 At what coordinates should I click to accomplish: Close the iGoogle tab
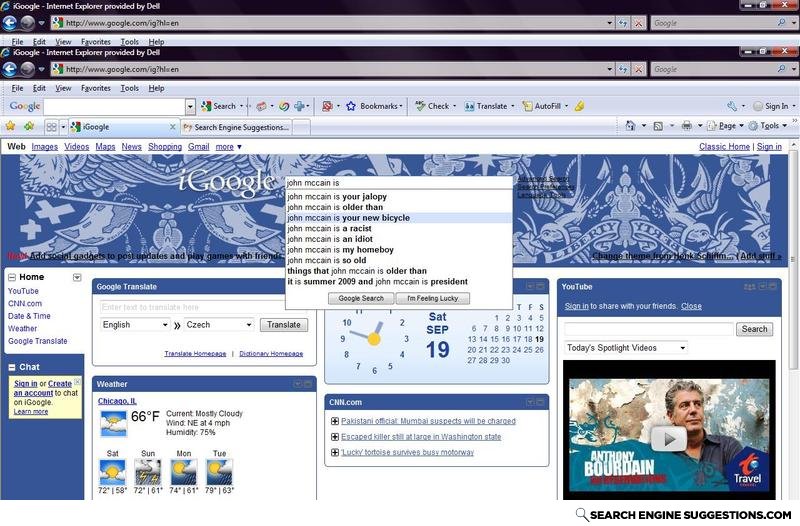click(x=172, y=127)
